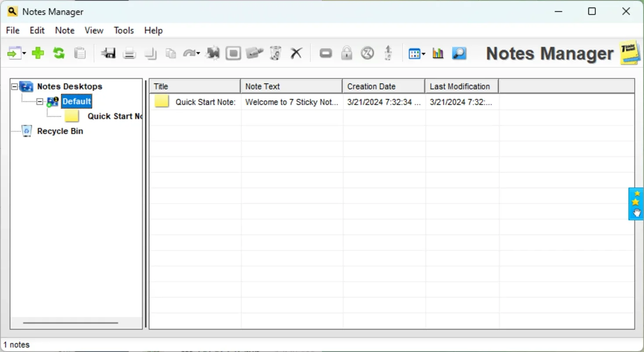The height and width of the screenshot is (352, 644).
Task: Click the import/goto green arrow toolbar icon
Action: pos(14,53)
